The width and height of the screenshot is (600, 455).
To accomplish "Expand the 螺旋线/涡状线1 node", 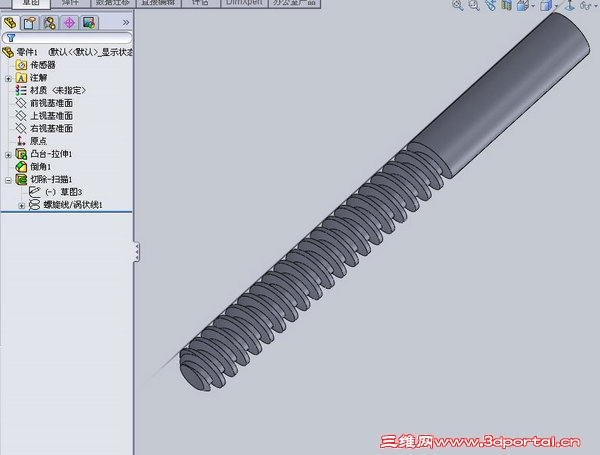I will point(22,205).
